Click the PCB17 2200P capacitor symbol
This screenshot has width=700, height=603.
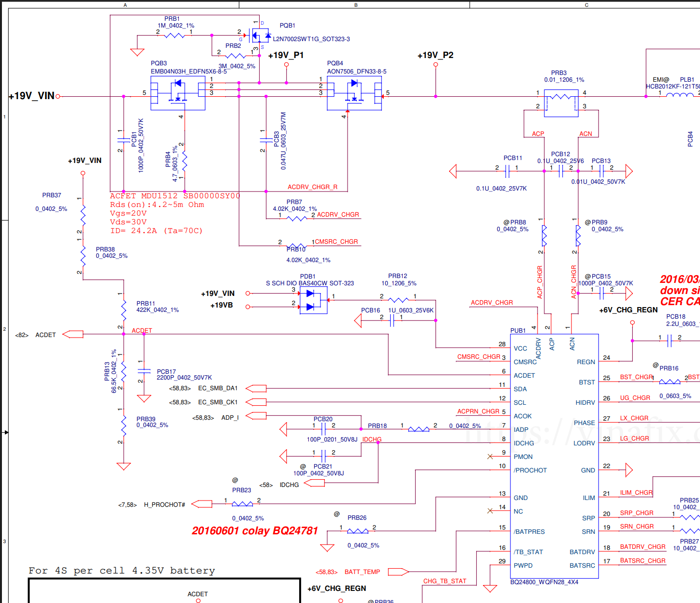tap(144, 371)
